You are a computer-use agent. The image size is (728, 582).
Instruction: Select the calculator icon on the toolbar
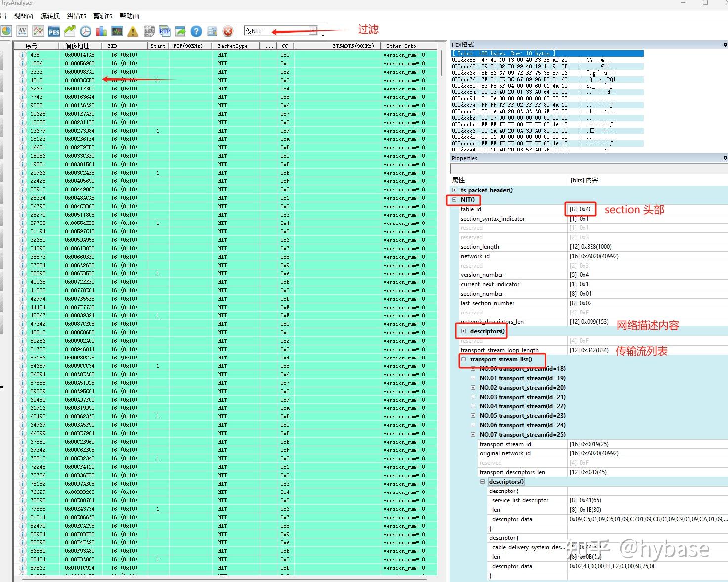pyautogui.click(x=212, y=31)
